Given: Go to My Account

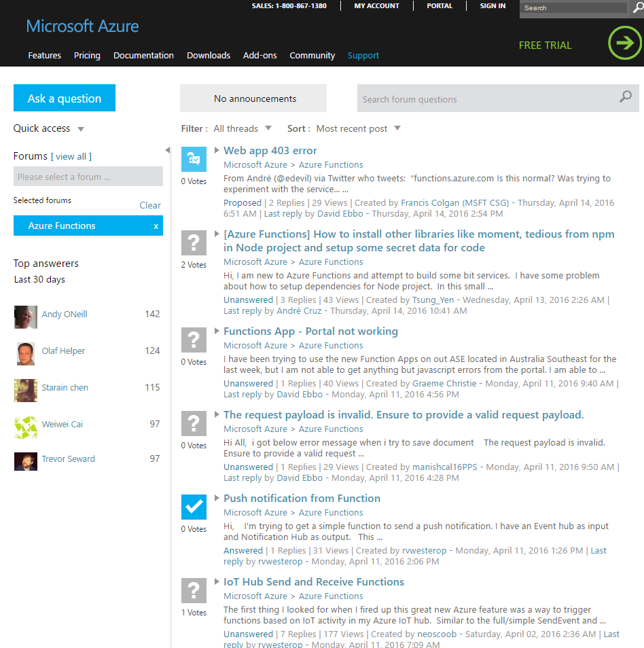Looking at the screenshot, I should [376, 6].
